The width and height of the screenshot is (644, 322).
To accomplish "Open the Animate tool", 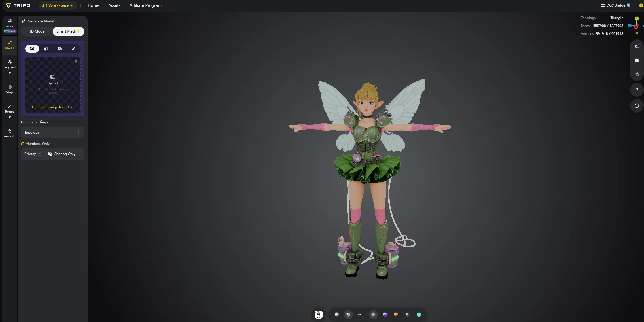I will (10, 134).
